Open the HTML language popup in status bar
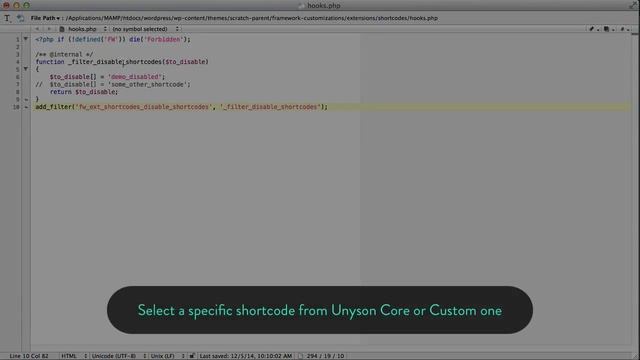The image size is (640, 360). (x=74, y=356)
